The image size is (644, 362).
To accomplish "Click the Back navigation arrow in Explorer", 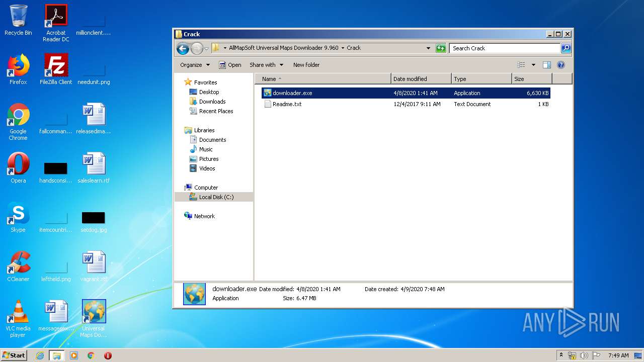I will pyautogui.click(x=183, y=48).
